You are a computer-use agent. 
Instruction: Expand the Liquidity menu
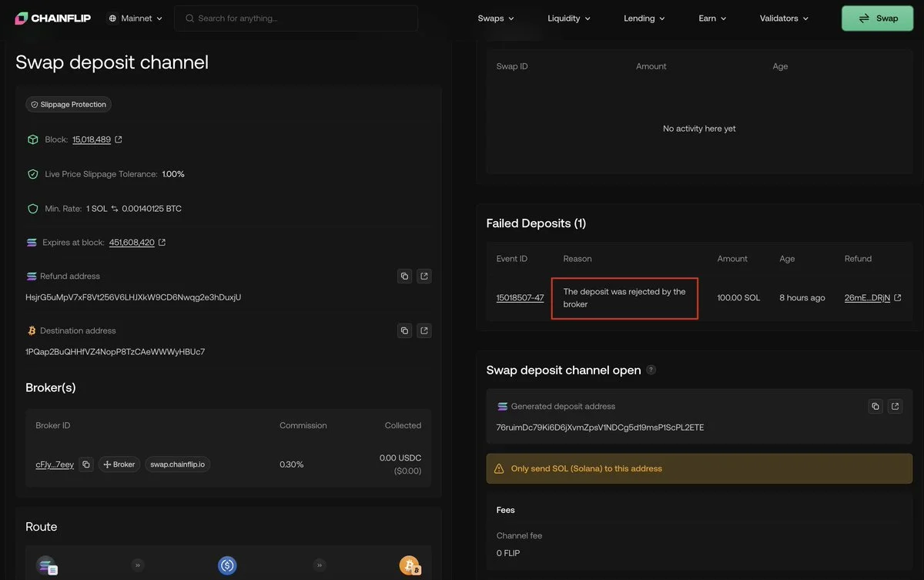pos(569,18)
